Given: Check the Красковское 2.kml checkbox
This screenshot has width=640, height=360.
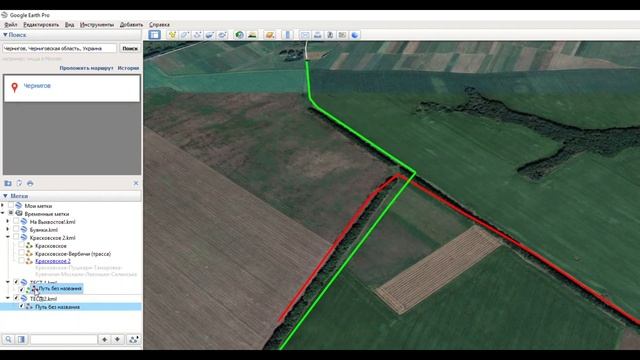Looking at the screenshot, I should click(16, 237).
